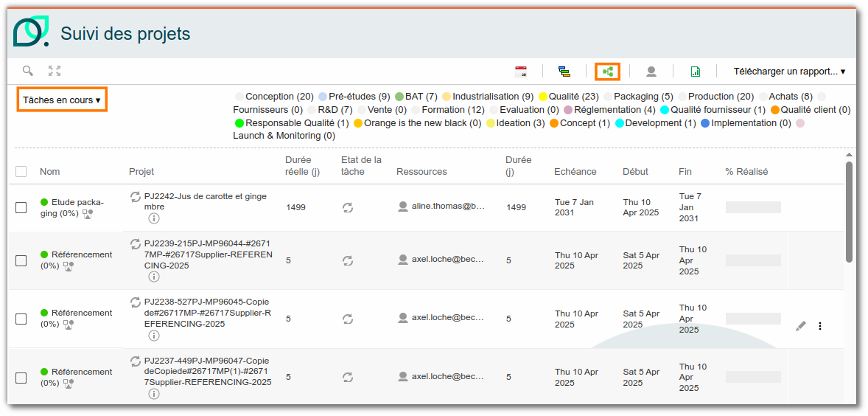Click the refresh icon beside PJ2242 project name
Screen dimensions: 868x416
[x=136, y=197]
